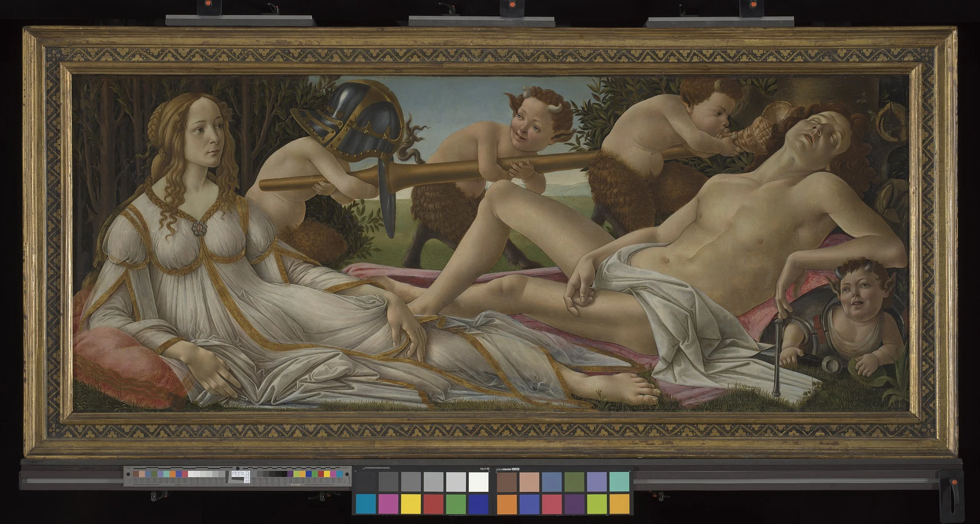Click the white patch on the color checker

[x=478, y=481]
